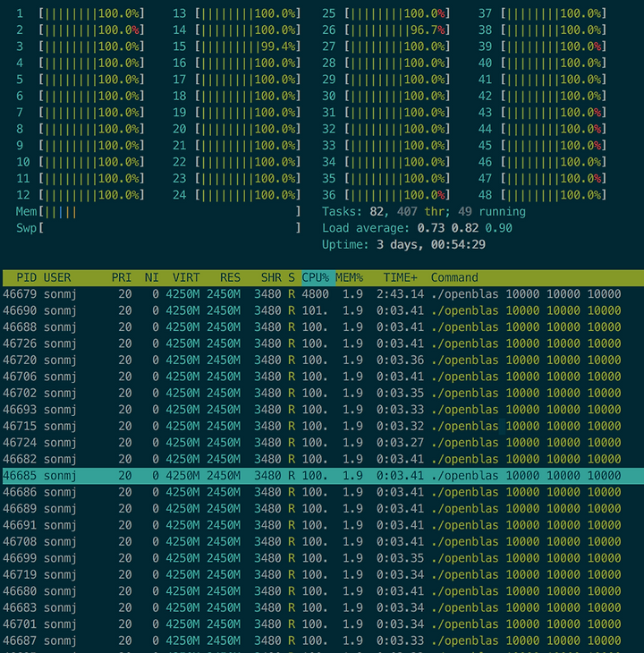The height and width of the screenshot is (653, 644).
Task: Select process row with PID 46708
Action: pos(322,541)
